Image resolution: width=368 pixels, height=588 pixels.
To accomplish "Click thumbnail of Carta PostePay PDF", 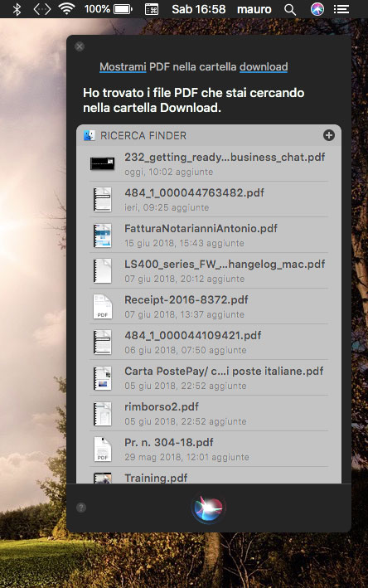I will (102, 378).
